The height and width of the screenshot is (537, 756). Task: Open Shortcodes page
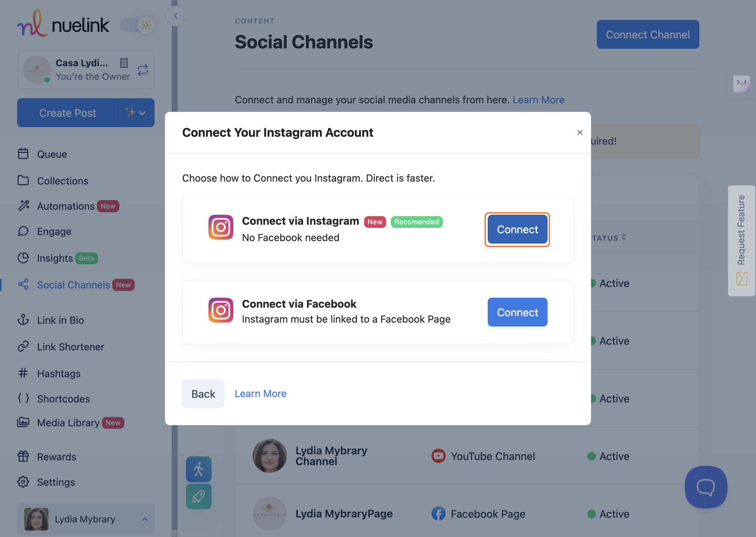tap(63, 399)
